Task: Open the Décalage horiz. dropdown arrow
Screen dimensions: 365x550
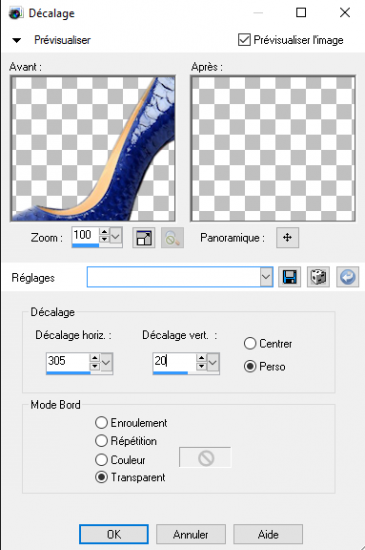Action: (x=106, y=362)
